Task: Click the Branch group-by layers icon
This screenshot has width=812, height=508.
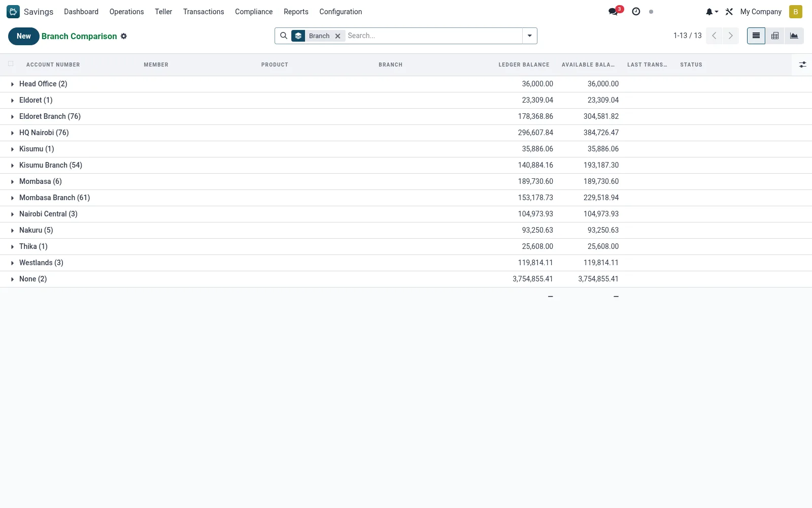Action: [x=298, y=36]
